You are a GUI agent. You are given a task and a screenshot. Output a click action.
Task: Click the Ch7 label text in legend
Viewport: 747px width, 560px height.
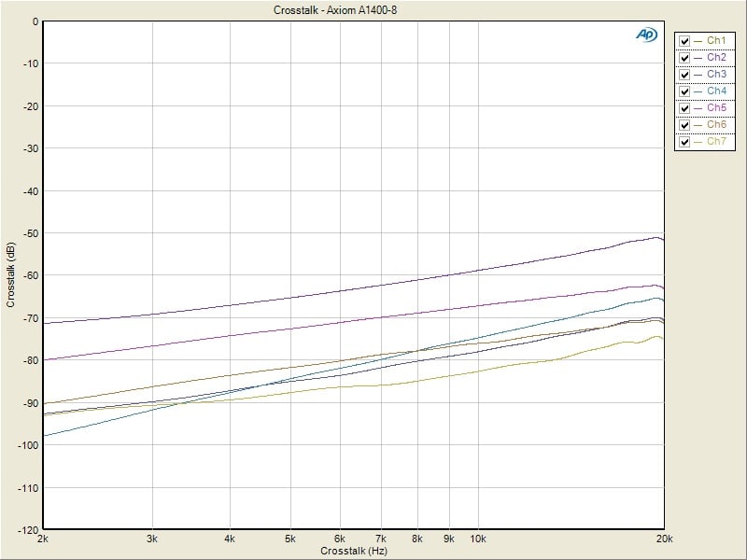point(716,142)
